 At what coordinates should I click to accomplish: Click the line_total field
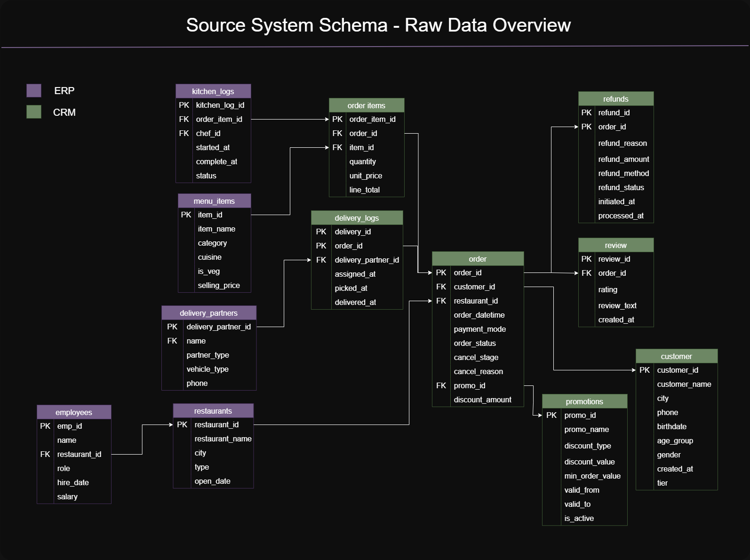(x=365, y=190)
